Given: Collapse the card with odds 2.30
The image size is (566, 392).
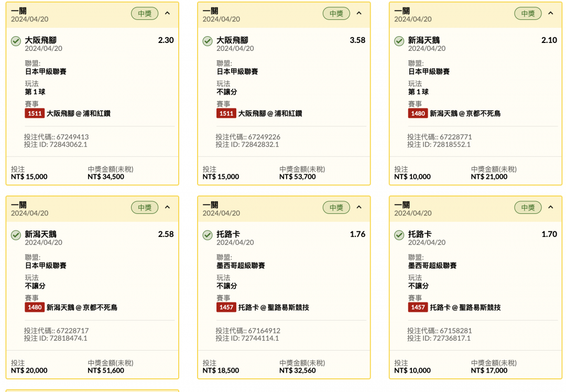Looking at the screenshot, I should click(x=167, y=13).
